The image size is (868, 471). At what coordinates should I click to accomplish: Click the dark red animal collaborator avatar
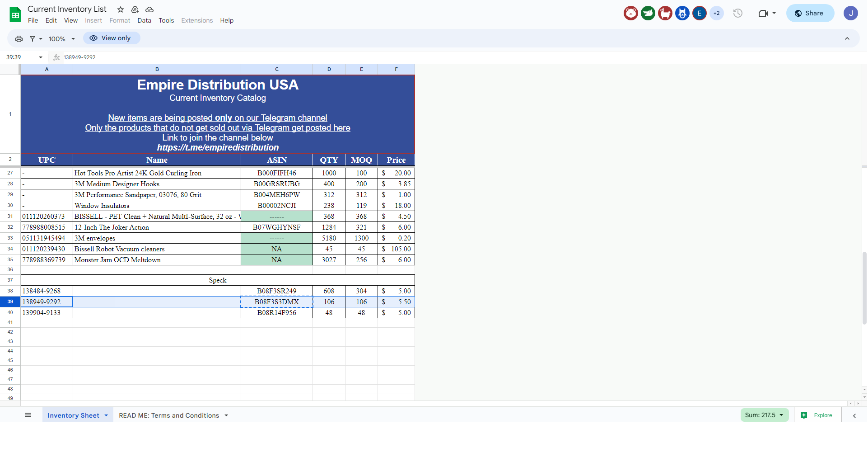click(665, 13)
